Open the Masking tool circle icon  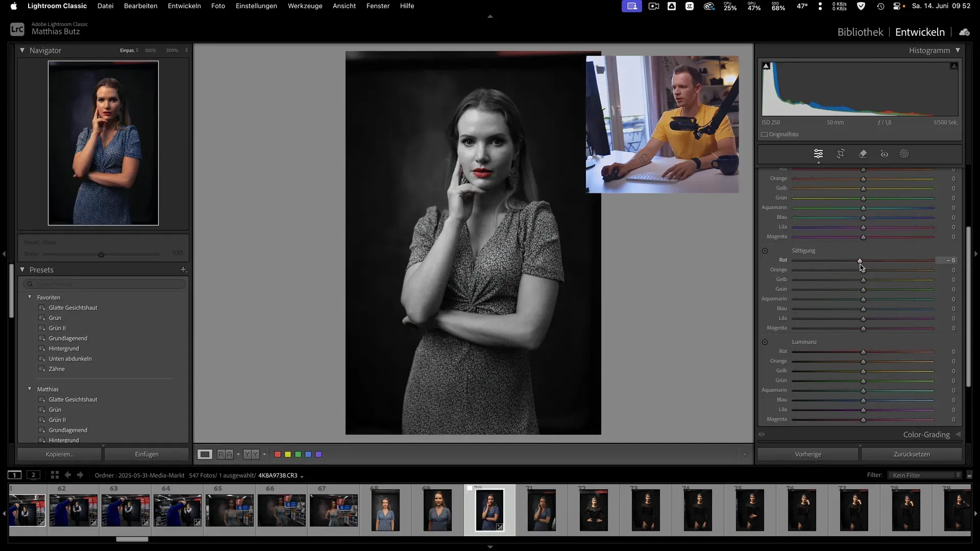(904, 154)
